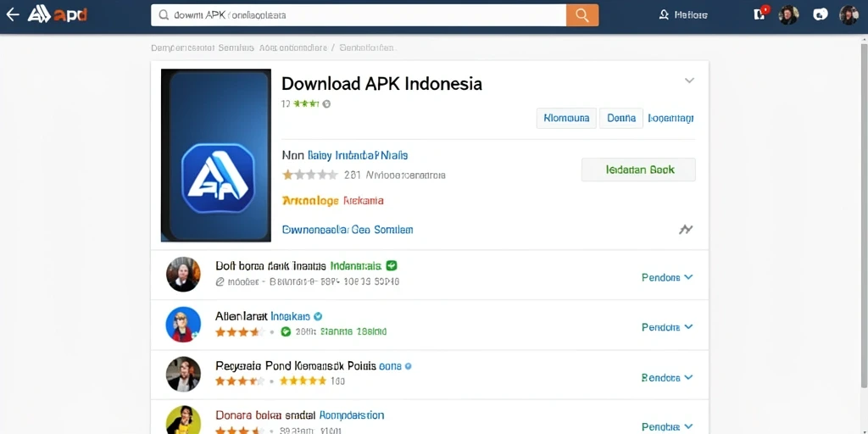This screenshot has width=868, height=434.
Task: Open the last profile avatar in the header
Action: point(849,15)
